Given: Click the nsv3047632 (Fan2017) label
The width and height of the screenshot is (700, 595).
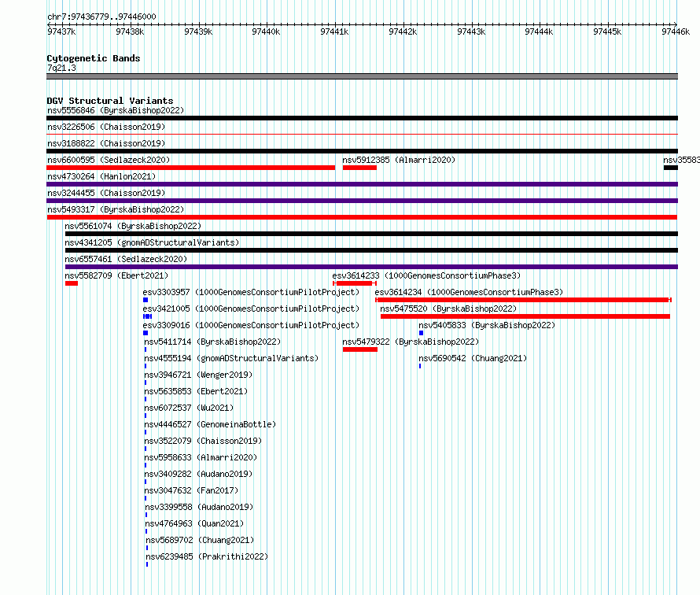Looking at the screenshot, I should tap(192, 490).
